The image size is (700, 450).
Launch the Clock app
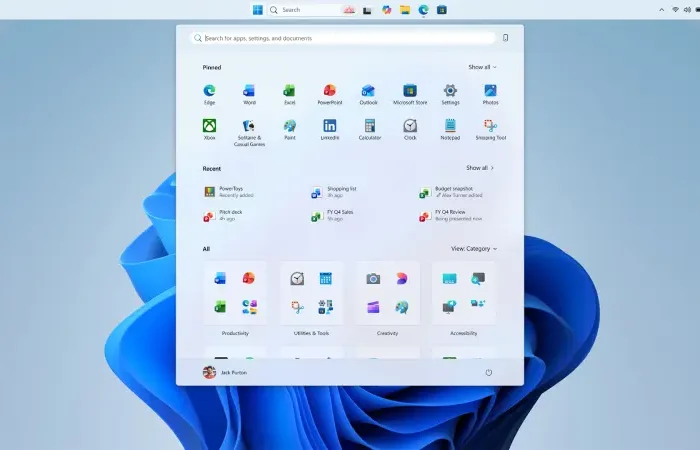click(x=410, y=129)
